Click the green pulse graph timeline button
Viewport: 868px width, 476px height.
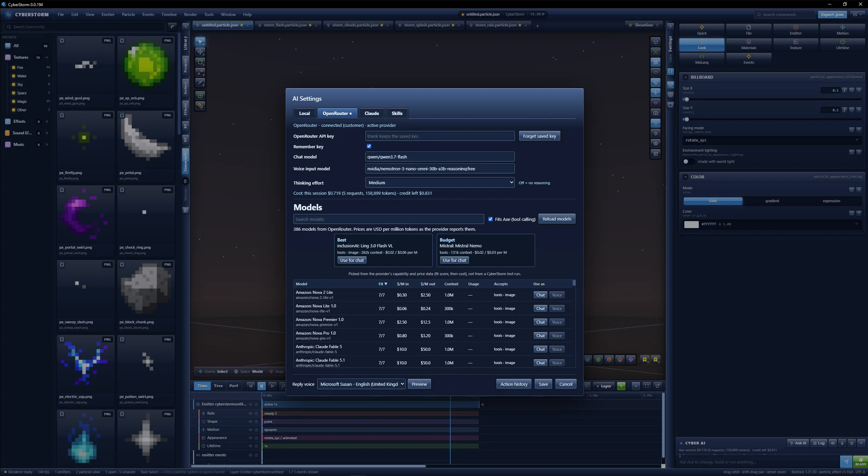point(621,386)
